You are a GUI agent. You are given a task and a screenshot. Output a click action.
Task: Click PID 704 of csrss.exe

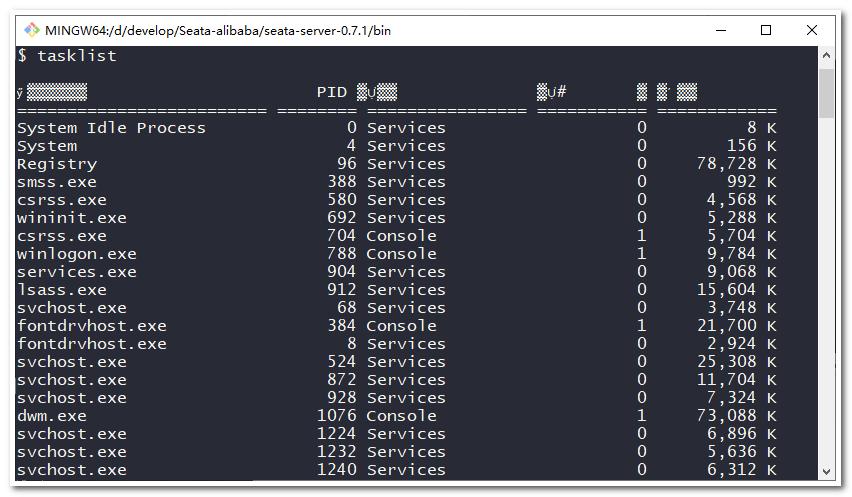pyautogui.click(x=342, y=236)
